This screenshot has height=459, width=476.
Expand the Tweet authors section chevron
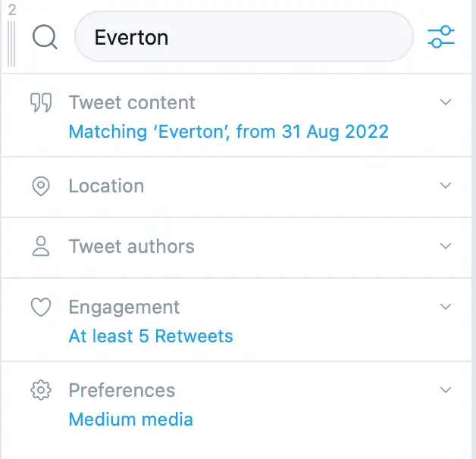446,246
